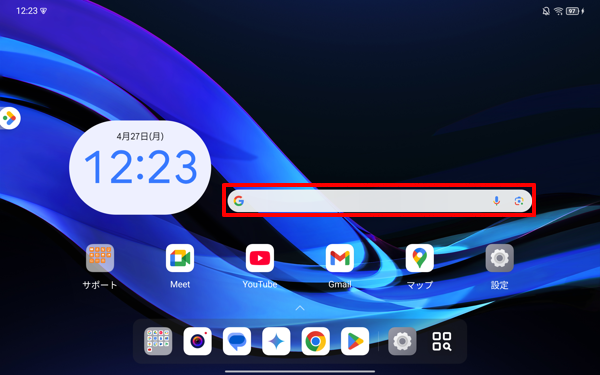
Task: Tap the muted notification bell icon
Action: coord(546,11)
